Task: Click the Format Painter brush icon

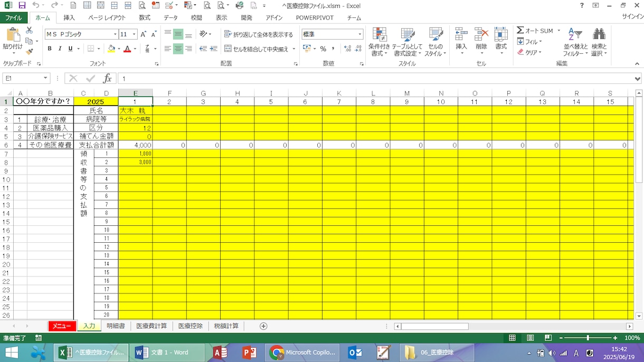Action: [30, 51]
